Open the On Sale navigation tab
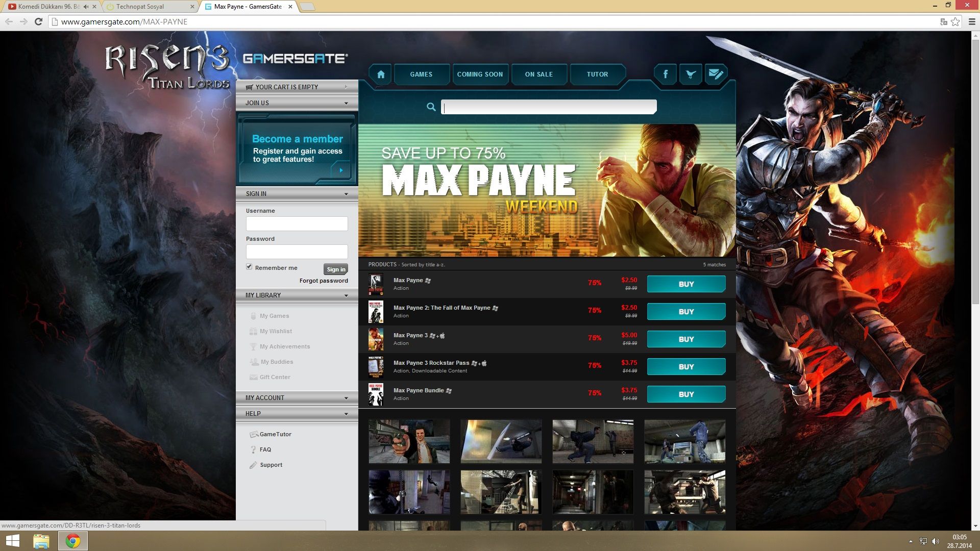This screenshot has height=551, width=980. (538, 74)
